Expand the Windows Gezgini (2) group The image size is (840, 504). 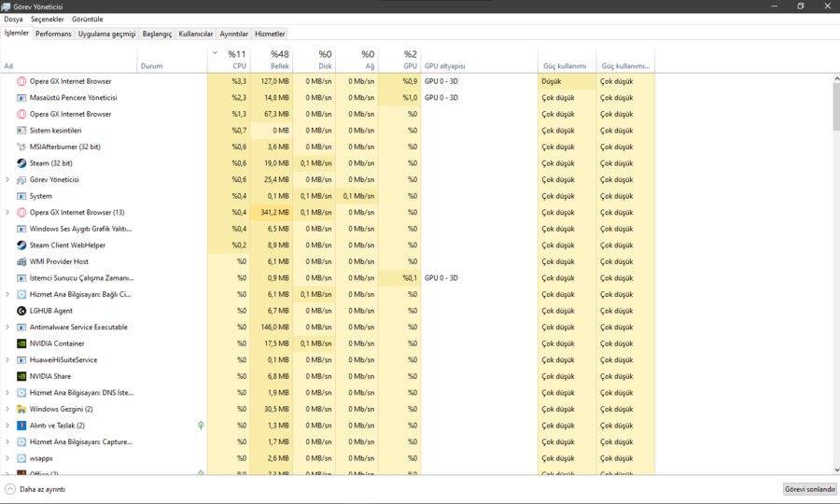[x=7, y=409]
